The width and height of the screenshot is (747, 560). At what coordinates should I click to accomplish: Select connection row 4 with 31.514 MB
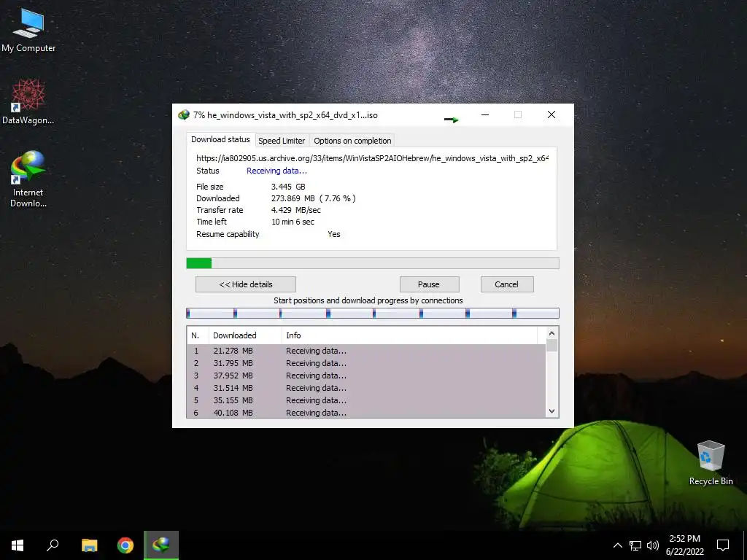point(366,388)
